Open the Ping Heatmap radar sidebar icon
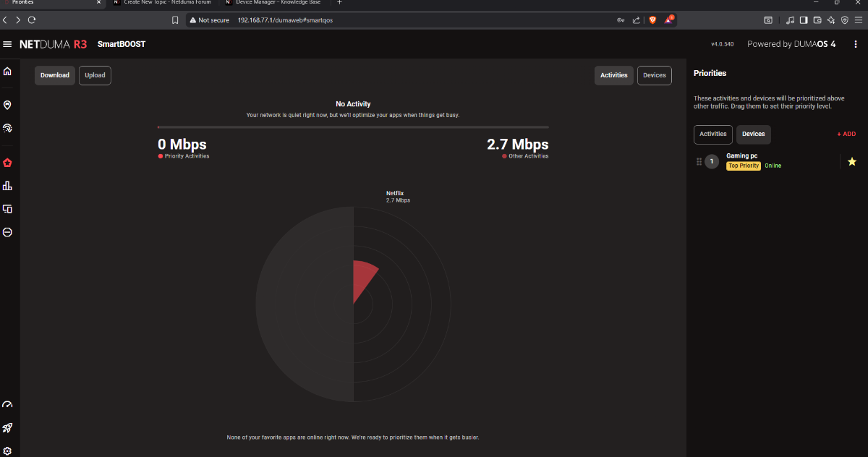The image size is (868, 457). point(7,128)
